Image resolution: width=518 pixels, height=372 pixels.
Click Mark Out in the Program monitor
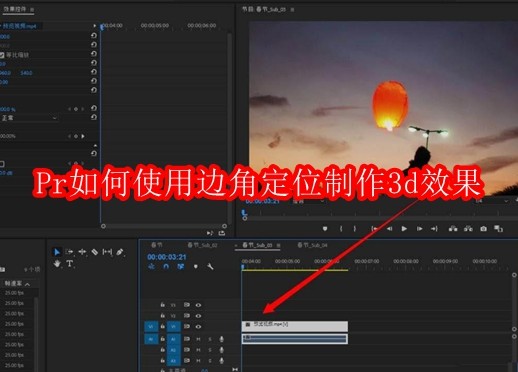pos(355,229)
